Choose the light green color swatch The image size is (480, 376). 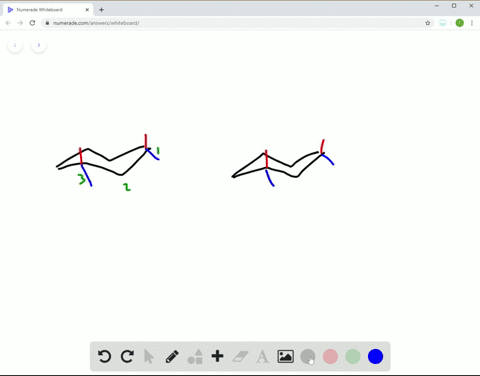click(353, 356)
